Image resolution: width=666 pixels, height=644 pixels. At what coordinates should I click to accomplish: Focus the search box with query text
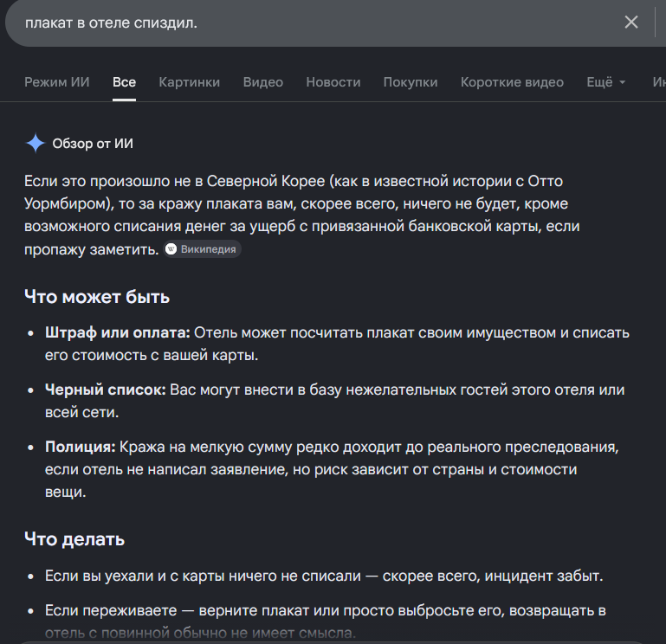pos(314,23)
